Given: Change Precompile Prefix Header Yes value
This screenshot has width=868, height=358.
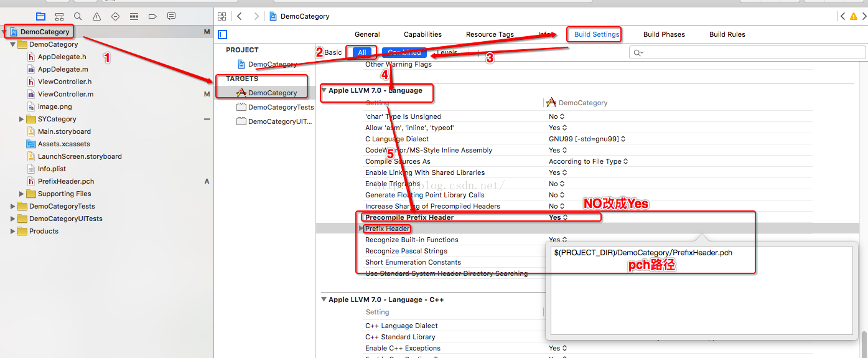Looking at the screenshot, I should pos(558,217).
